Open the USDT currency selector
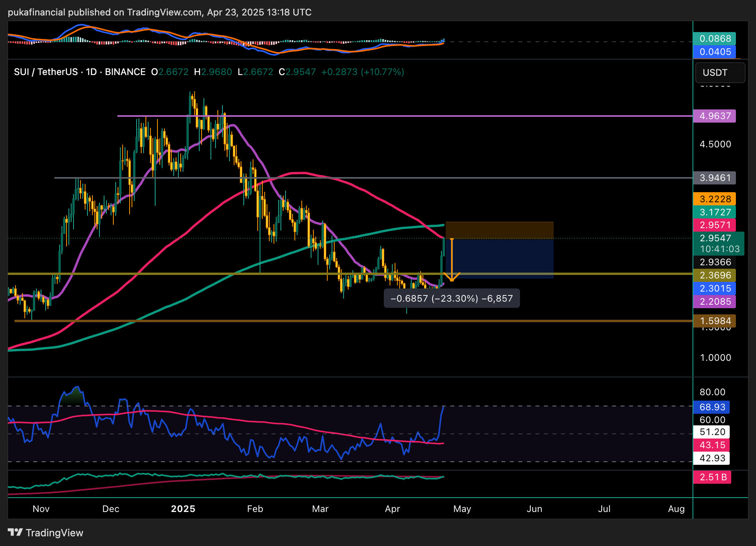Viewport: 756px width, 546px height. pos(720,73)
